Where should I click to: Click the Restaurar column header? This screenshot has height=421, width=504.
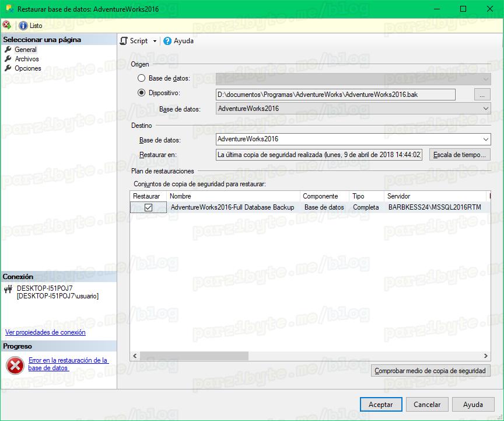[x=148, y=196]
